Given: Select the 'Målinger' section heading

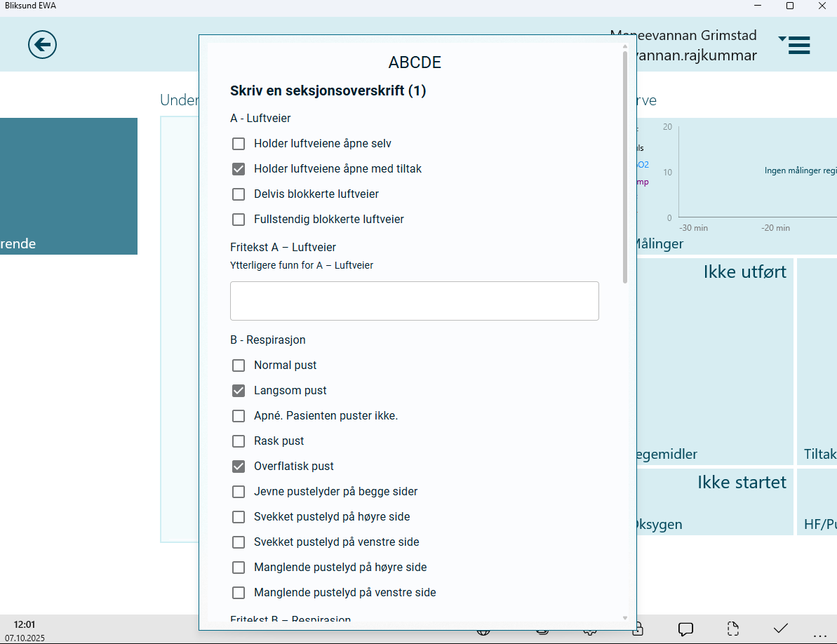Looking at the screenshot, I should click(658, 243).
